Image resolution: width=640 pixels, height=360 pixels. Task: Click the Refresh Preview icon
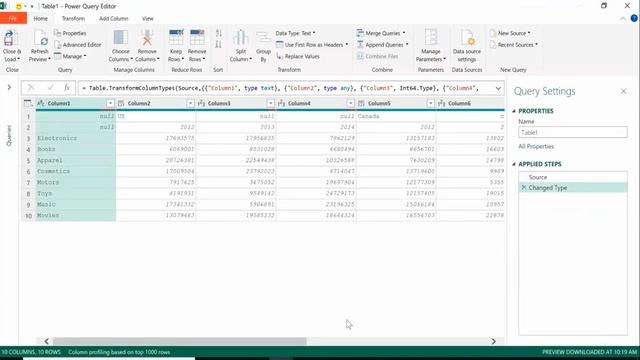[40, 39]
